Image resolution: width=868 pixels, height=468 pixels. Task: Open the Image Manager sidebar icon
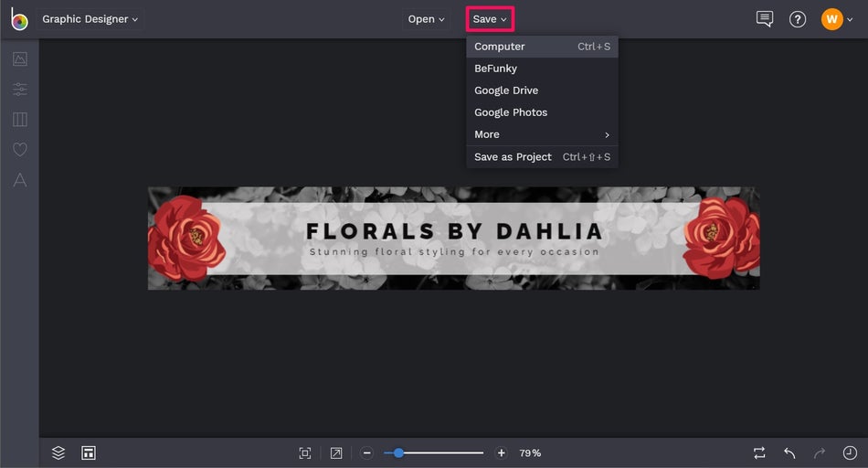pos(20,58)
